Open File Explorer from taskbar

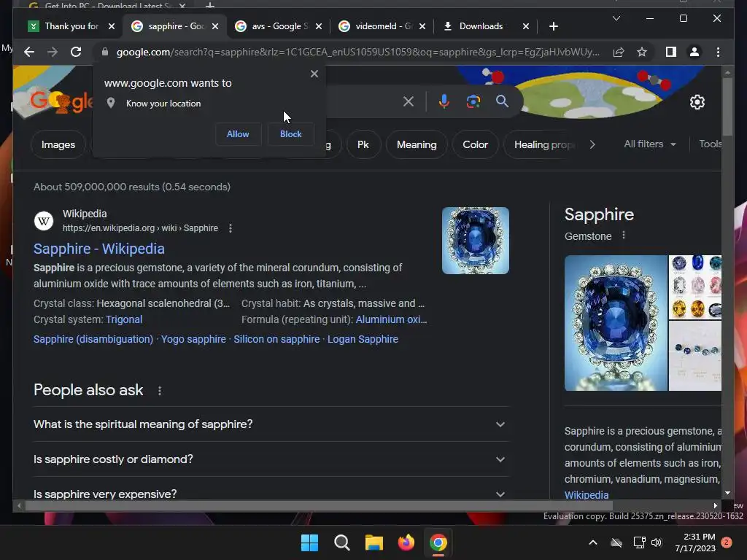(x=374, y=542)
